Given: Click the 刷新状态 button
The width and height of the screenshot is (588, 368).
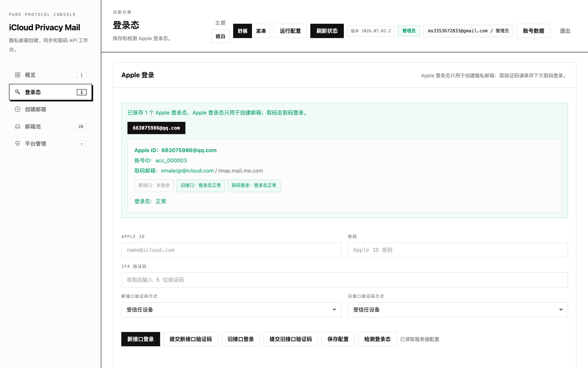Looking at the screenshot, I should tap(327, 31).
